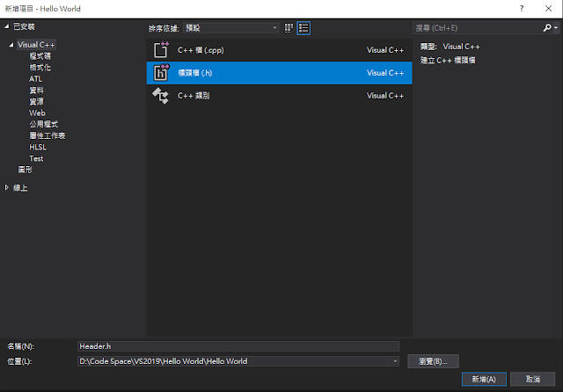This screenshot has height=392, width=563.
Task: Select 屬性工作表 category
Action: tap(47, 135)
